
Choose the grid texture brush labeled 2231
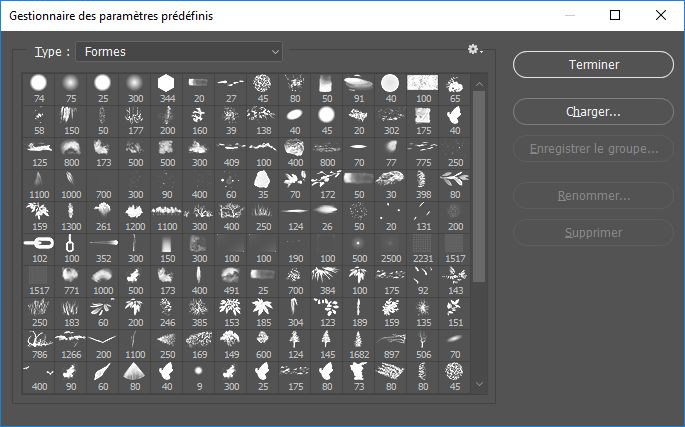pyautogui.click(x=423, y=244)
